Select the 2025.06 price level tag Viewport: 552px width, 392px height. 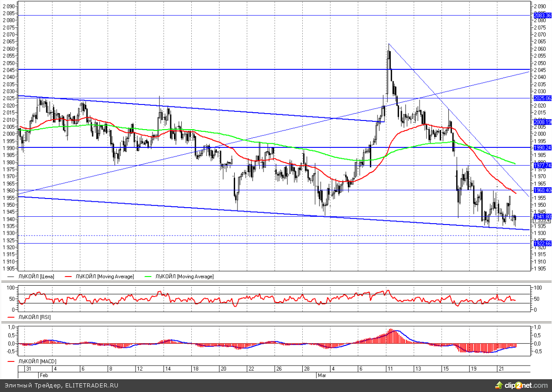[x=542, y=98]
